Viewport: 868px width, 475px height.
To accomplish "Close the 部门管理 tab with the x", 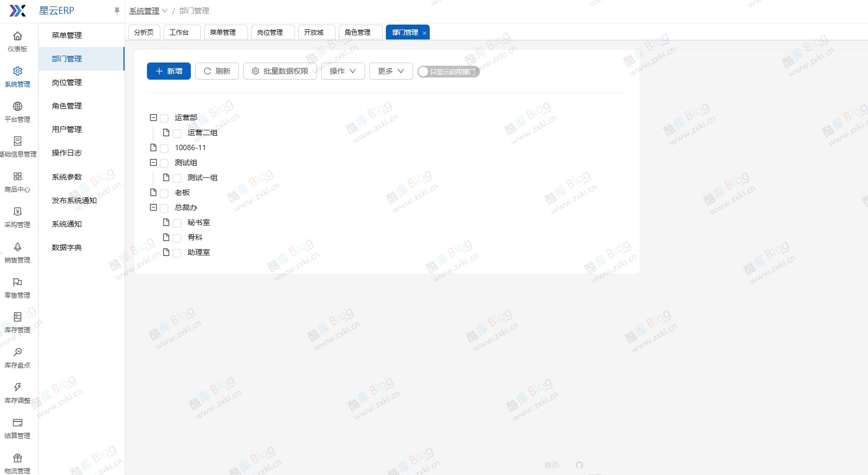I will click(424, 33).
